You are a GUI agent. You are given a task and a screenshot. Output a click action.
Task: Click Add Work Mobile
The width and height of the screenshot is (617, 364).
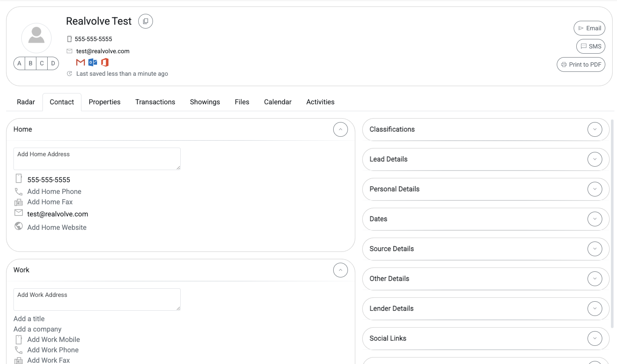click(53, 340)
